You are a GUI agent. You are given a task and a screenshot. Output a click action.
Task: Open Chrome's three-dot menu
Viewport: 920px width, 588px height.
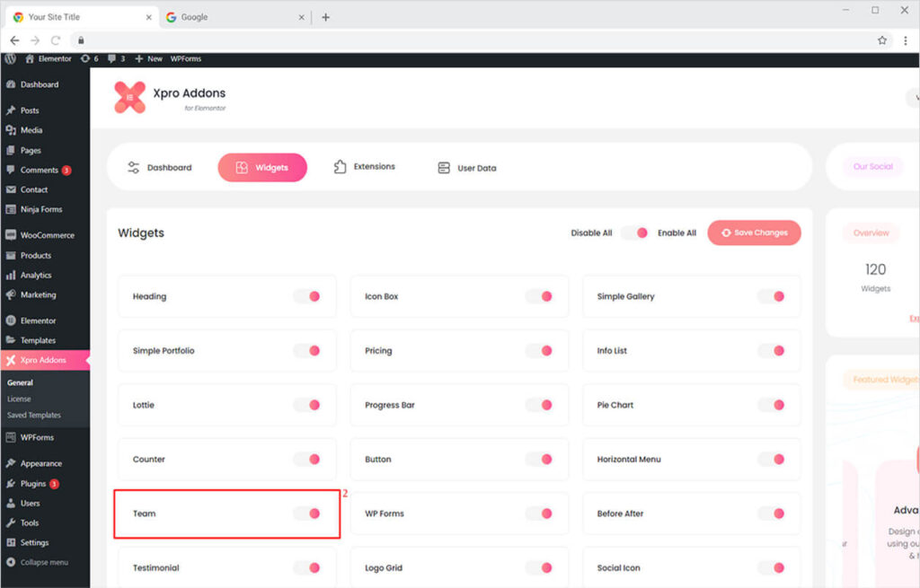905,40
